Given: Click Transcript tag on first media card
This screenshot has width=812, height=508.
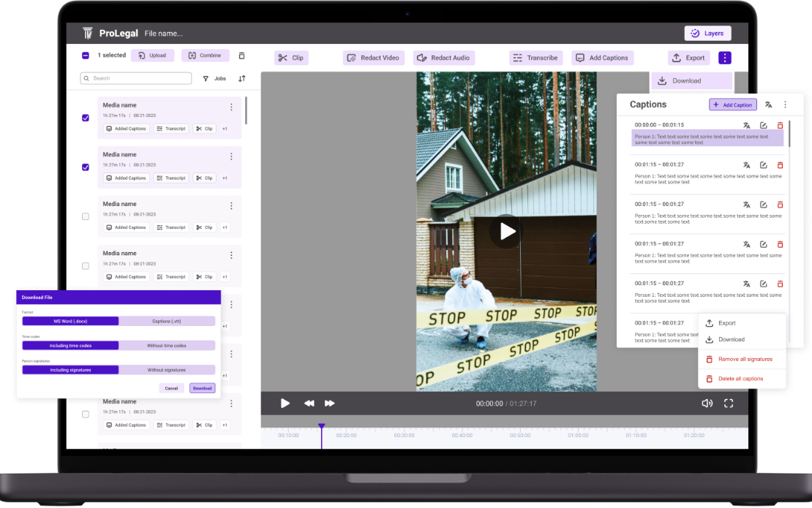Looking at the screenshot, I should [171, 129].
